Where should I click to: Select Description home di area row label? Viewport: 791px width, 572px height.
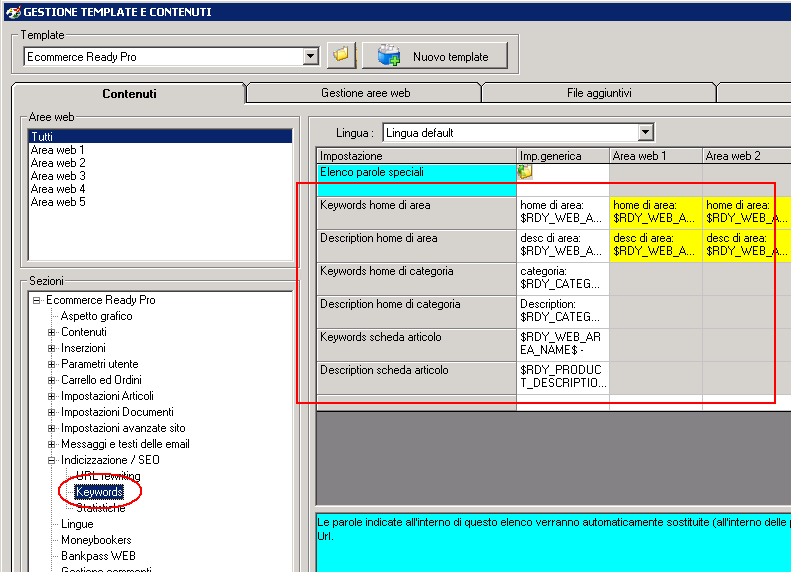coord(417,246)
